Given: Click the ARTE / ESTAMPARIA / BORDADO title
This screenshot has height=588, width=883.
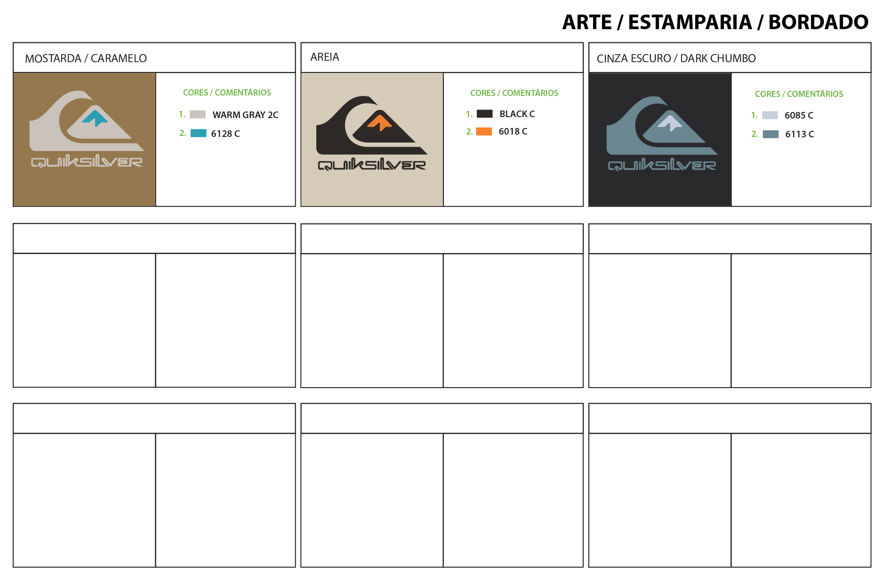Looking at the screenshot, I should (715, 22).
